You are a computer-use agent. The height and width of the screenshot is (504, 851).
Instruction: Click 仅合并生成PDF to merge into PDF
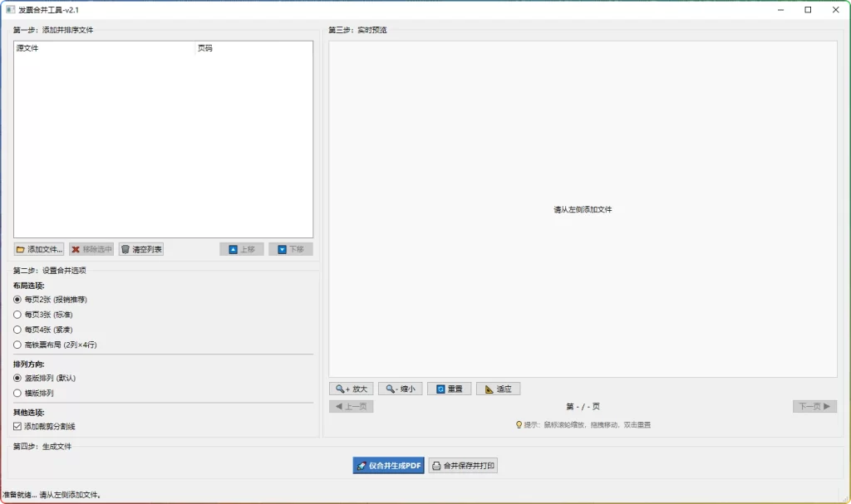pyautogui.click(x=388, y=466)
